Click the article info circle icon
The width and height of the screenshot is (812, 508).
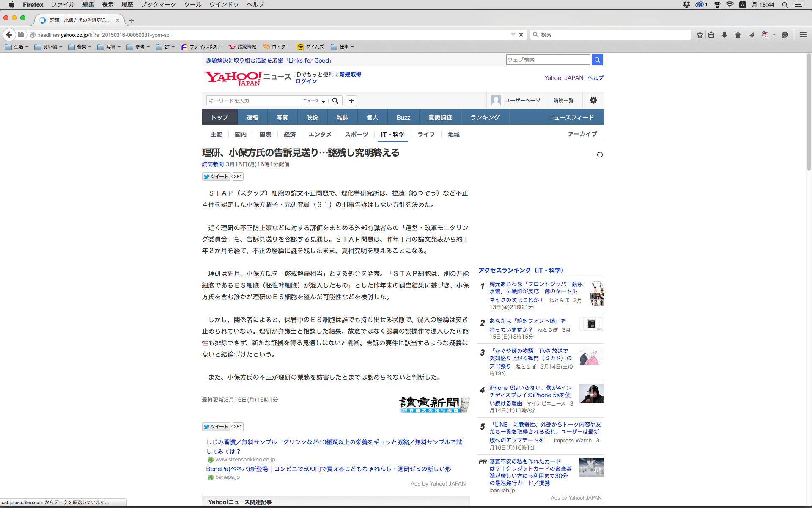pos(600,155)
